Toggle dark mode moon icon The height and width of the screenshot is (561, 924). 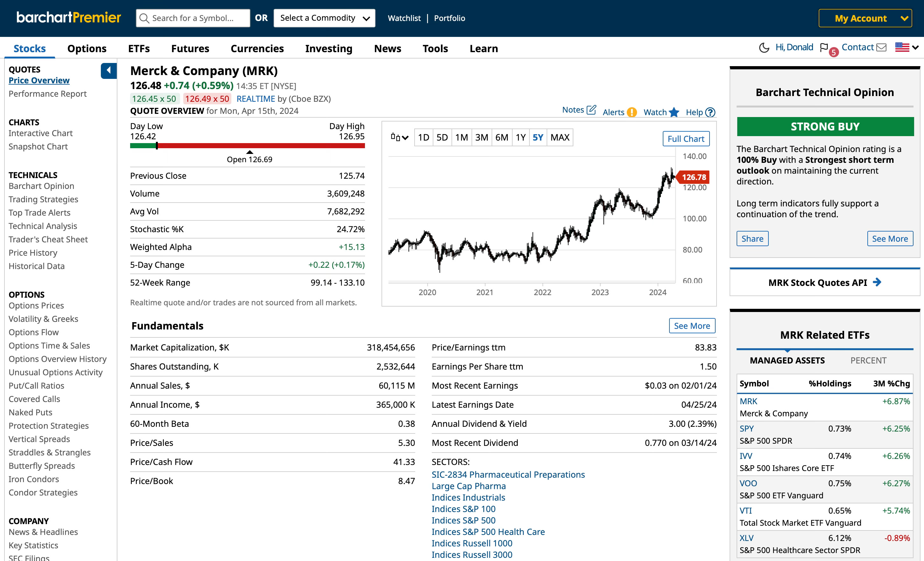tap(764, 48)
